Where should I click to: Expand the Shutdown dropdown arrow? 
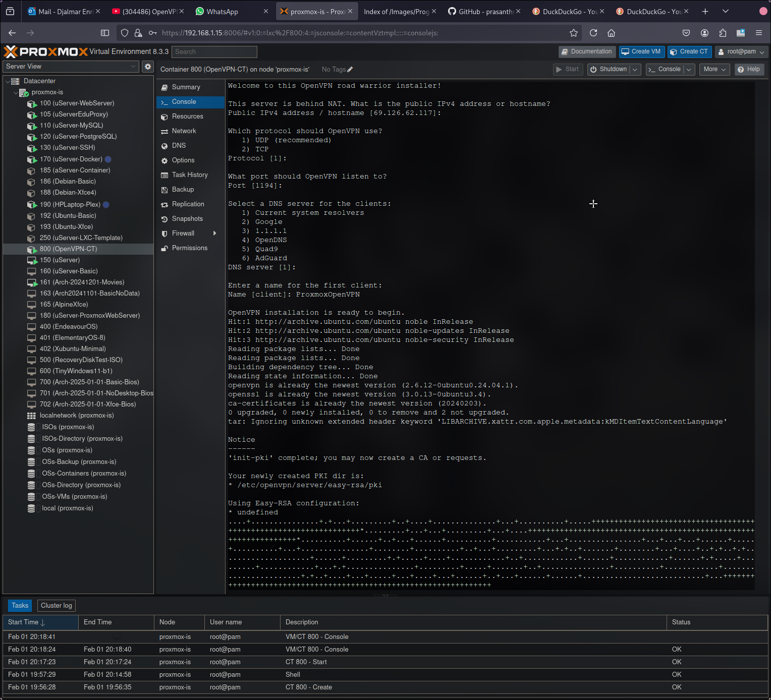pyautogui.click(x=635, y=70)
